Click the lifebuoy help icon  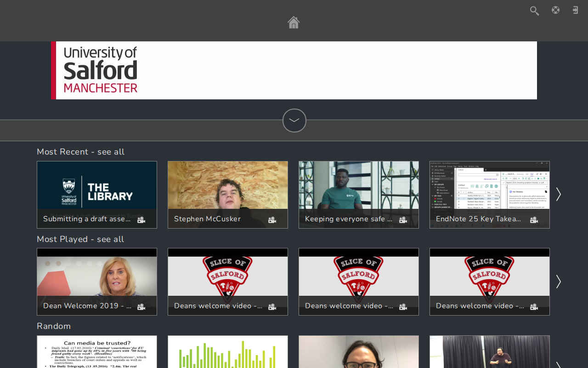555,10
